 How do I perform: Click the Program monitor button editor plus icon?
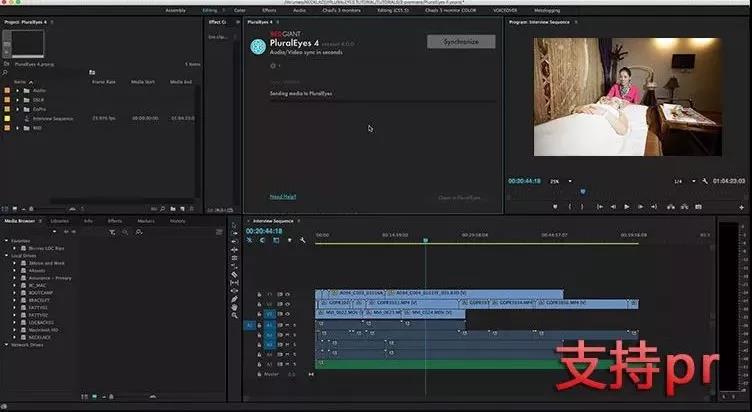(x=741, y=207)
